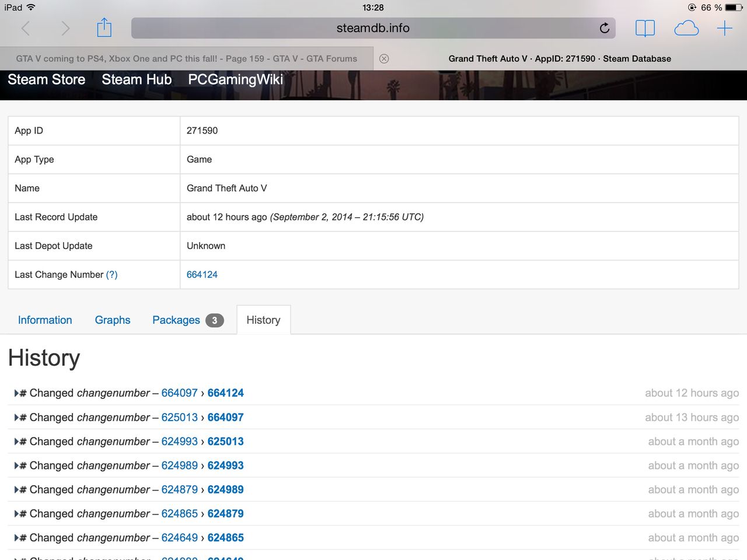Reload the steamdb.info page

coord(605,28)
